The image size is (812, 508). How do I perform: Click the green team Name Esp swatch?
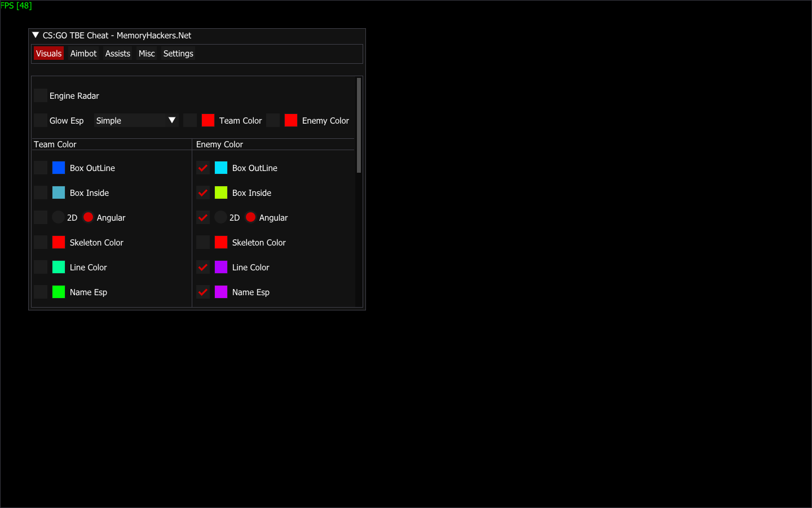pyautogui.click(x=59, y=292)
